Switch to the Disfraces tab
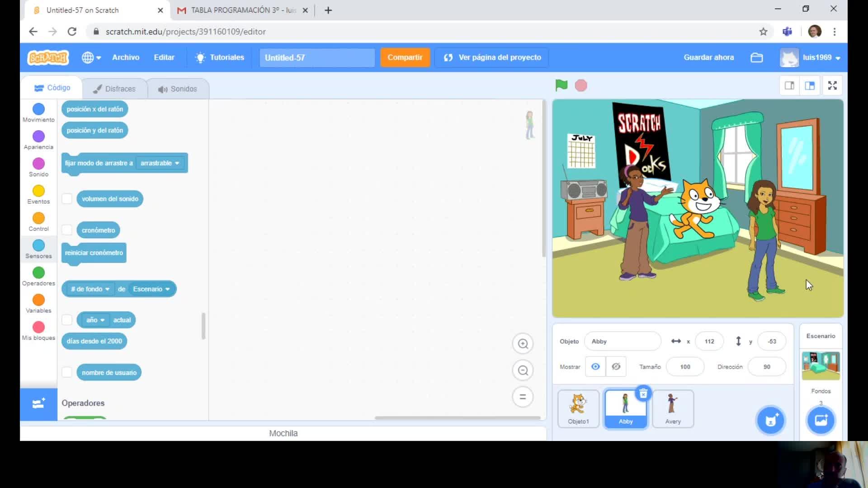This screenshot has width=868, height=488. point(115,89)
